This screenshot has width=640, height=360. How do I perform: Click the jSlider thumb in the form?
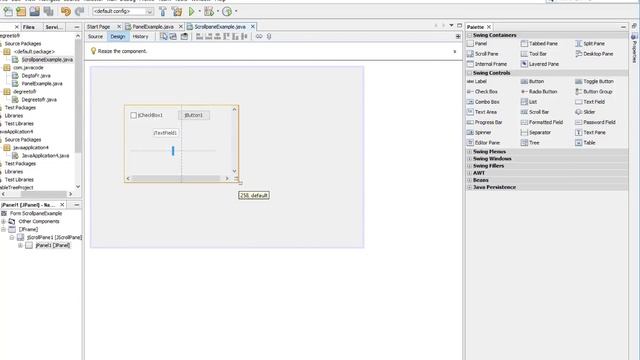173,151
